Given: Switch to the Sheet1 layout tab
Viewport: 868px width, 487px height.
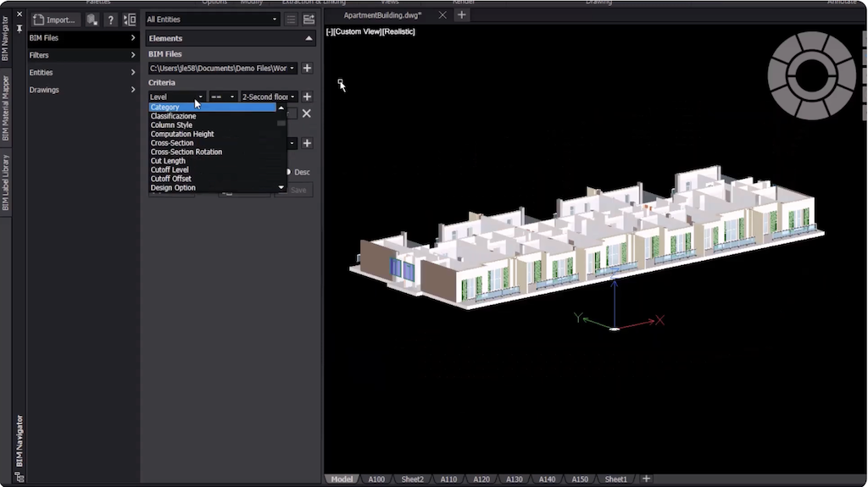Looking at the screenshot, I should click(x=616, y=479).
